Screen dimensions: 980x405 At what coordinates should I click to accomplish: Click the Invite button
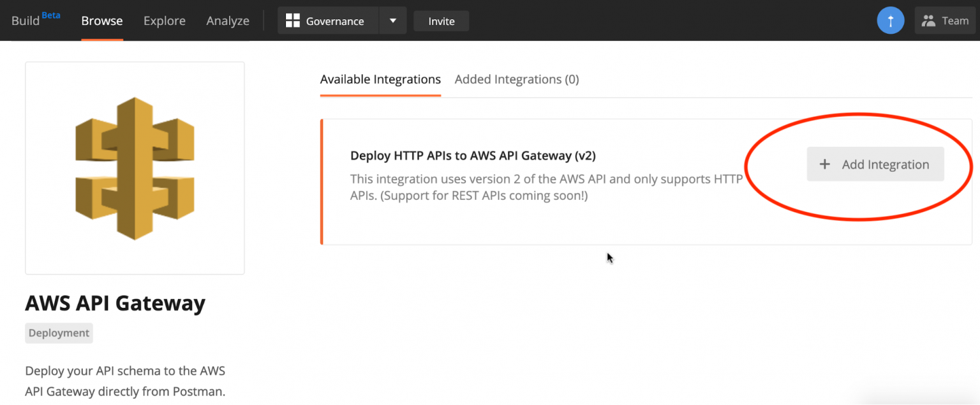click(x=442, y=21)
